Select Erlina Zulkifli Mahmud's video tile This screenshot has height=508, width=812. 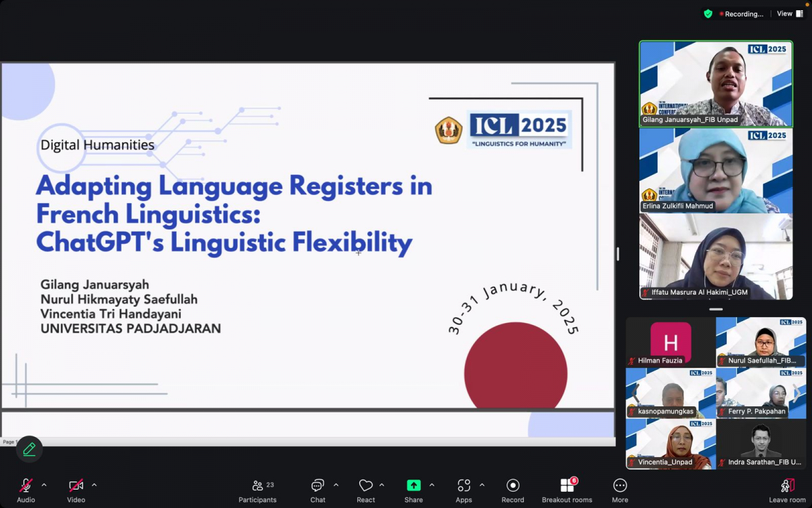coord(716,170)
